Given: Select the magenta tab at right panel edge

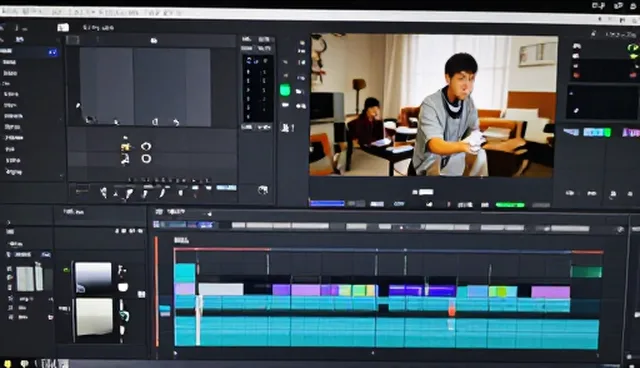Looking at the screenshot, I should [x=631, y=133].
